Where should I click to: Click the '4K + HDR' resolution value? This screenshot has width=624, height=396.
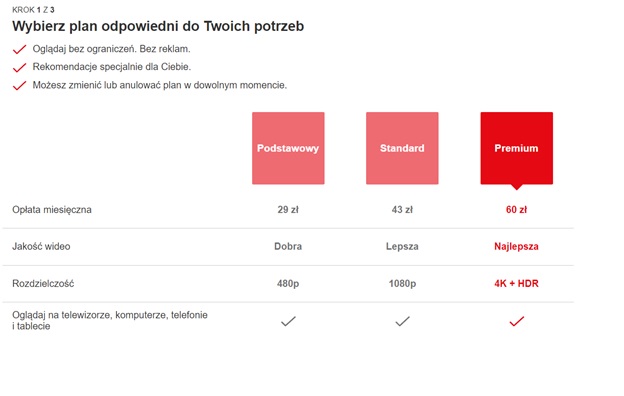point(517,283)
